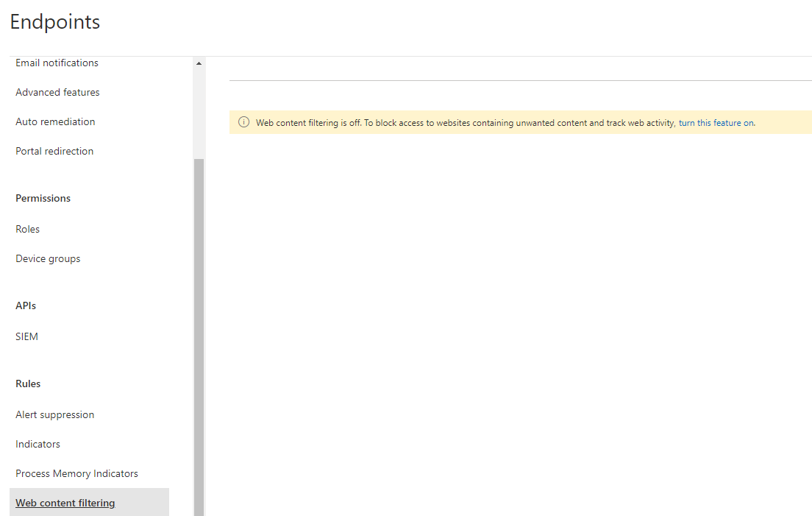Open the SIEM API settings
The width and height of the screenshot is (812, 516).
click(x=26, y=336)
